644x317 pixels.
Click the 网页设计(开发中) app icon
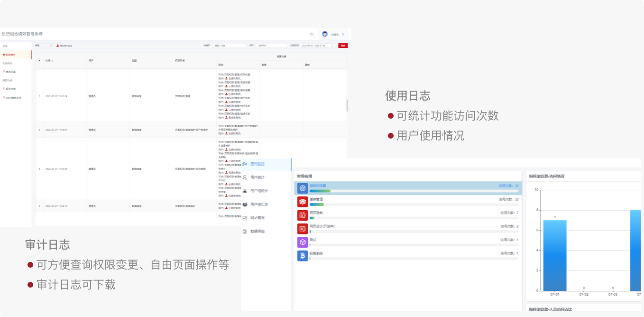click(303, 229)
